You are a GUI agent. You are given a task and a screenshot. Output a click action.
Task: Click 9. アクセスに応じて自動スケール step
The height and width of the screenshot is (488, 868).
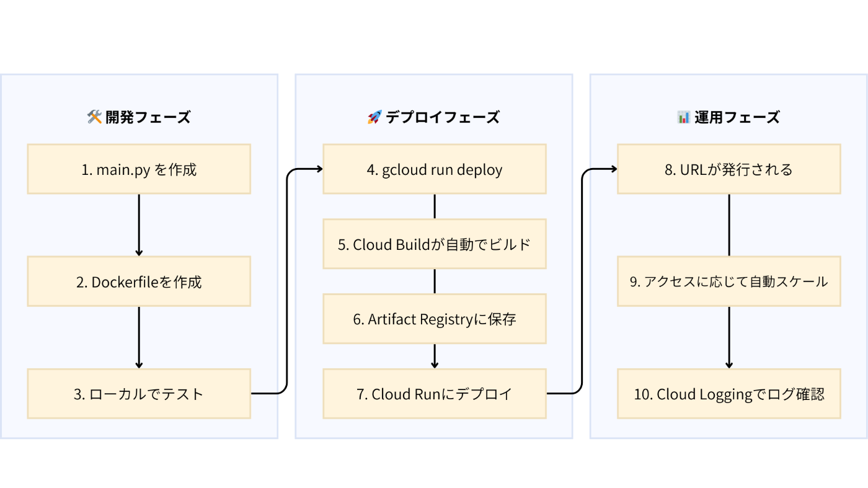pos(729,282)
